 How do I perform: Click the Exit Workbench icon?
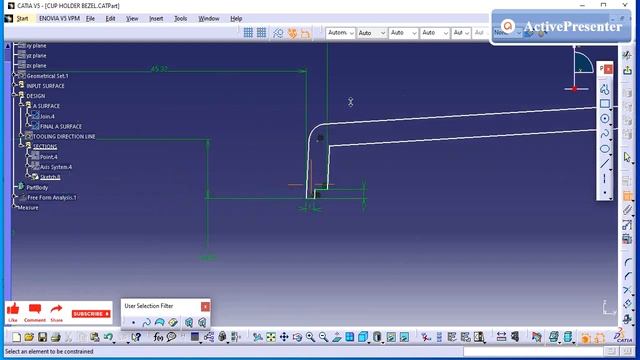(x=627, y=70)
